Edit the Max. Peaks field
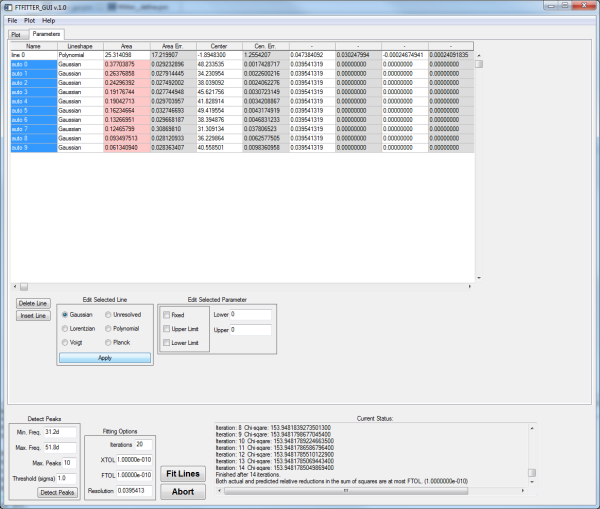 (69, 463)
